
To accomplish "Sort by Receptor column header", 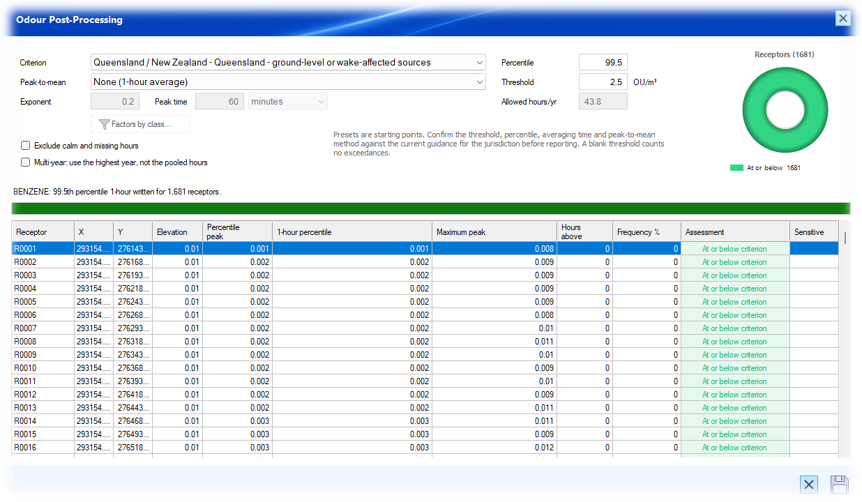I will coord(43,231).
